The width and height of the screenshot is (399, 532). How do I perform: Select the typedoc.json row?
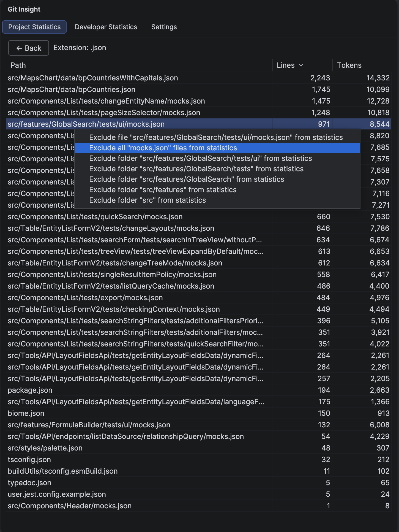(x=199, y=483)
